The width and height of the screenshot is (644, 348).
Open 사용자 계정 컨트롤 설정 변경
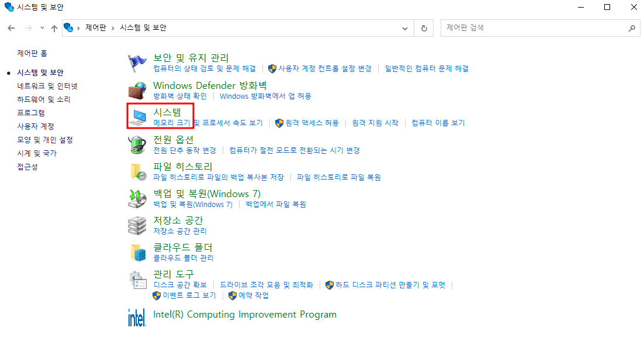pos(325,68)
